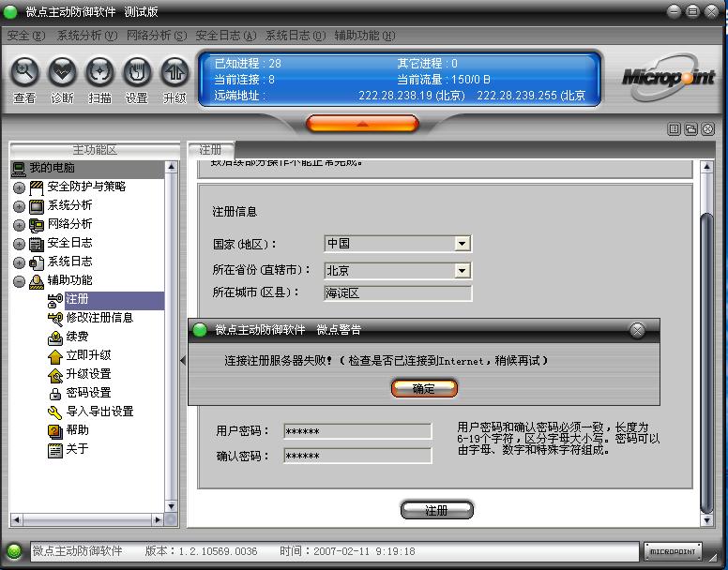Click the 注册 submit button
The width and height of the screenshot is (728, 570).
click(437, 510)
